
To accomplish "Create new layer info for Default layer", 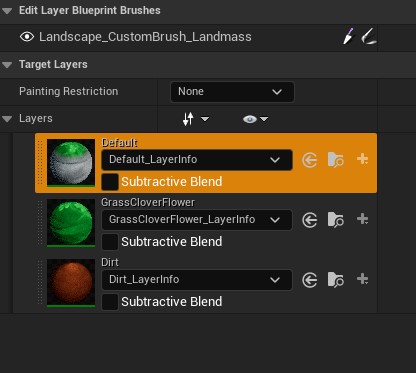I will click(x=362, y=159).
